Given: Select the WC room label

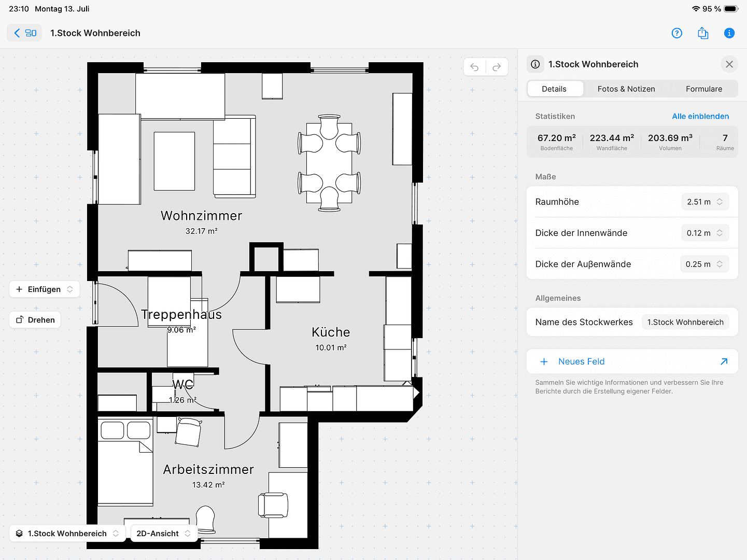Looking at the screenshot, I should (x=183, y=384).
